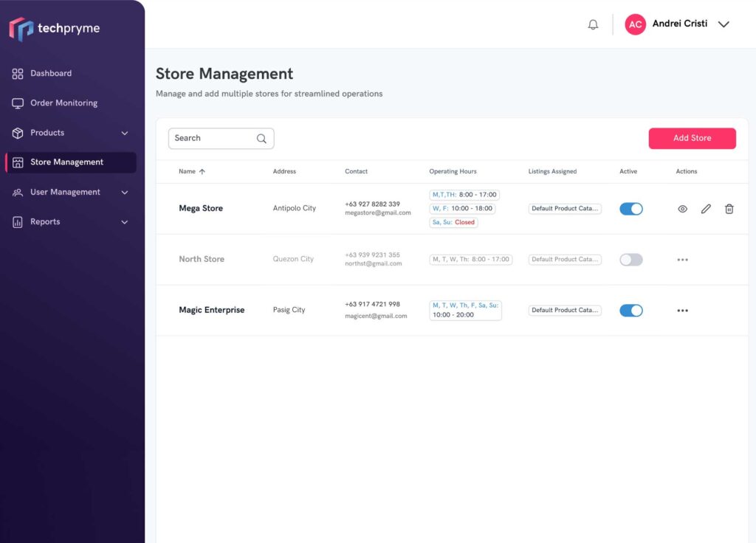The height and width of the screenshot is (543, 756).
Task: Click the AC user avatar
Action: click(635, 24)
